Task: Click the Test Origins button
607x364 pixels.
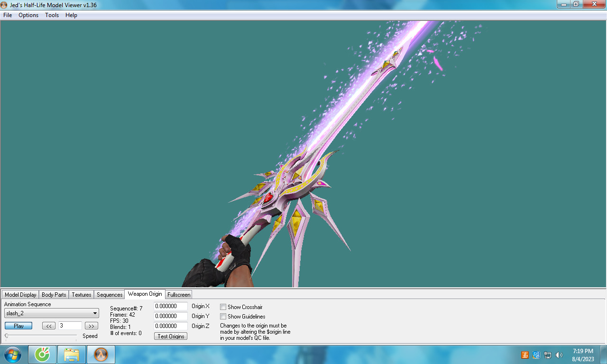Action: pyautogui.click(x=170, y=336)
